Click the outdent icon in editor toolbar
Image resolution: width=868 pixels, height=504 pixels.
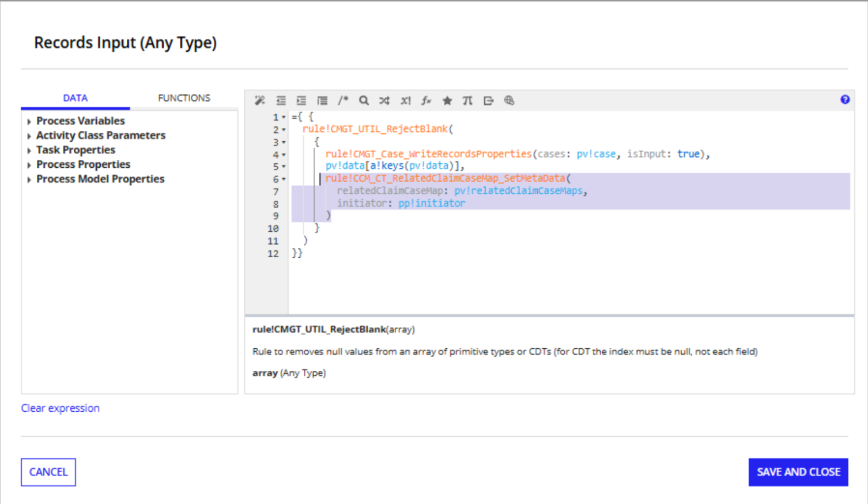281,100
